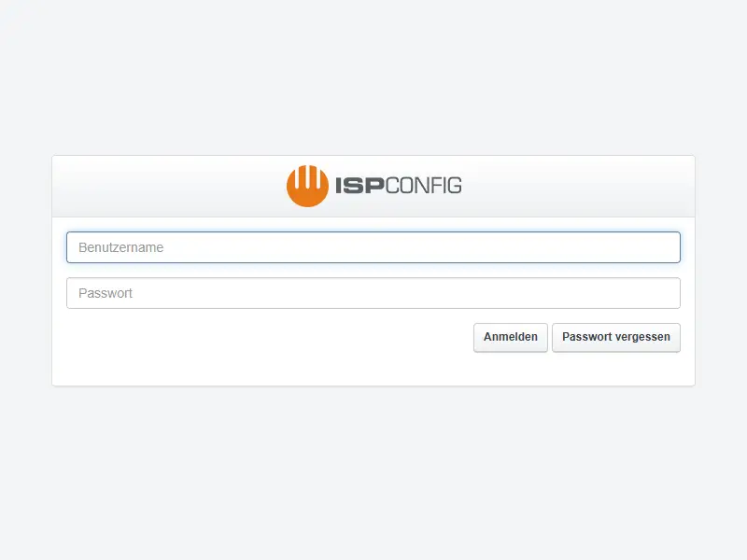Click the Benutzername input field
Viewport: 747px width, 560px height.
point(373,247)
